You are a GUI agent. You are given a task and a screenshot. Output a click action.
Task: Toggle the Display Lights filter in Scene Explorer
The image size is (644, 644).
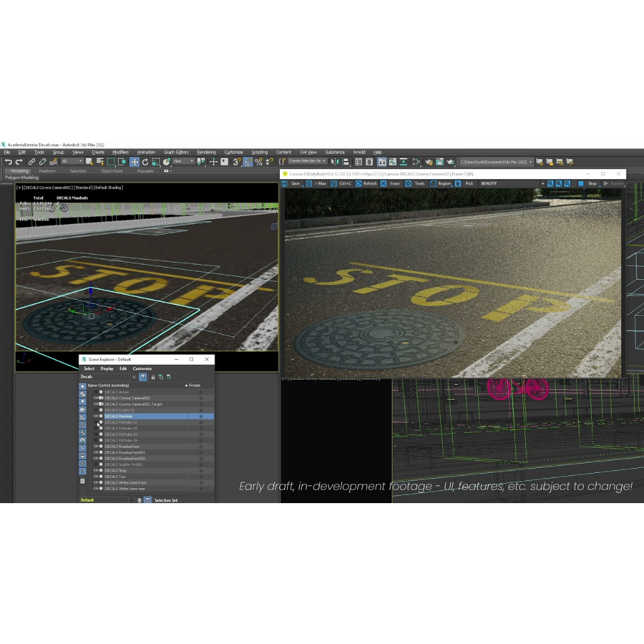point(82,402)
